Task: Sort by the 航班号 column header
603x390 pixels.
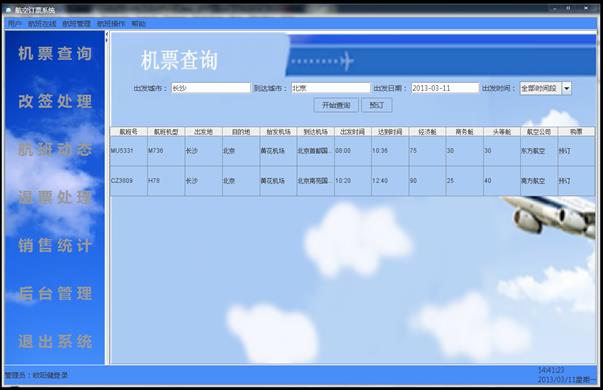Action: pyautogui.click(x=128, y=132)
